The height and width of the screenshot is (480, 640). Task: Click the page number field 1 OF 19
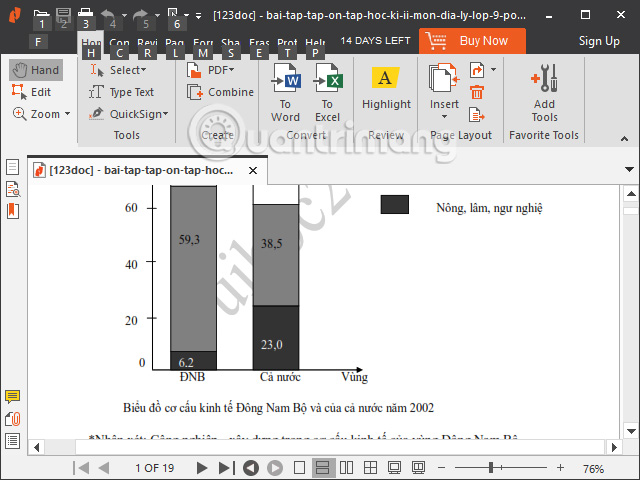point(155,468)
